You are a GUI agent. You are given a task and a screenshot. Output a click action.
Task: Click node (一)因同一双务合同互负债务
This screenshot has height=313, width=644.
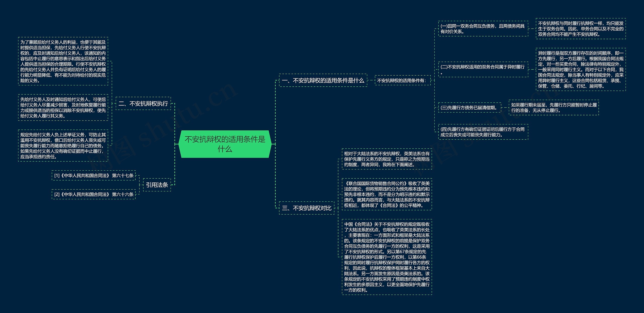(x=483, y=29)
